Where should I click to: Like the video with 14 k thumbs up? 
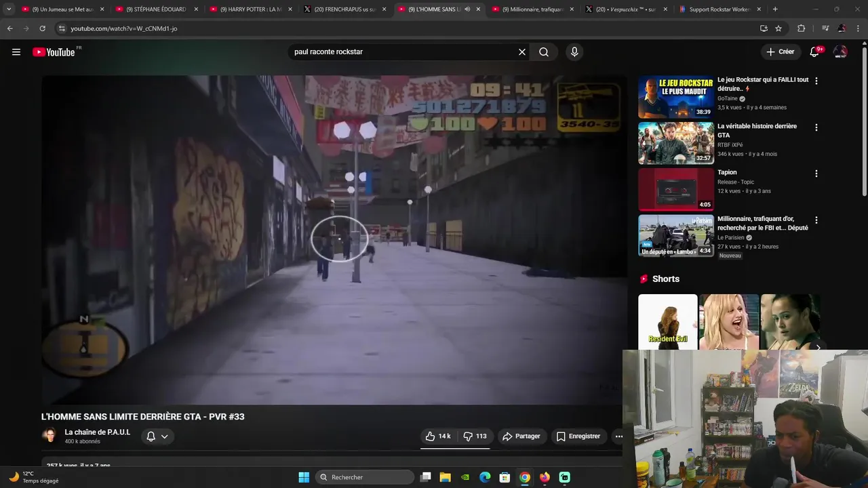click(x=438, y=436)
